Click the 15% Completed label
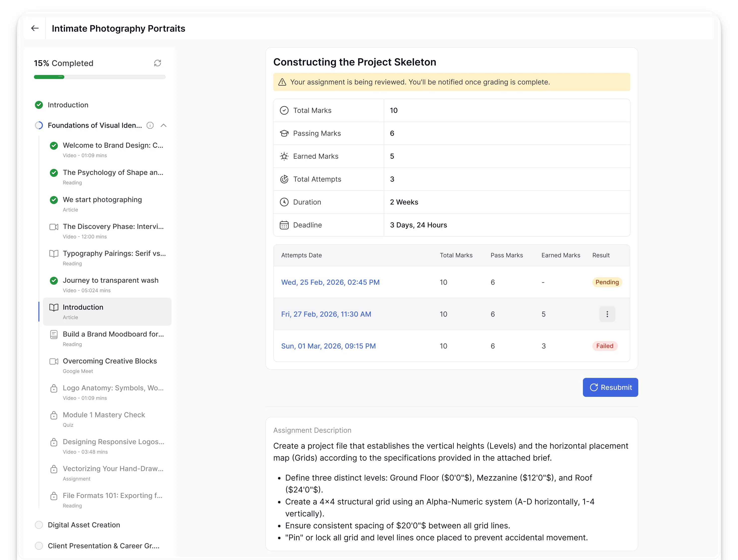Screen dimensions: 738x560 pos(64,63)
